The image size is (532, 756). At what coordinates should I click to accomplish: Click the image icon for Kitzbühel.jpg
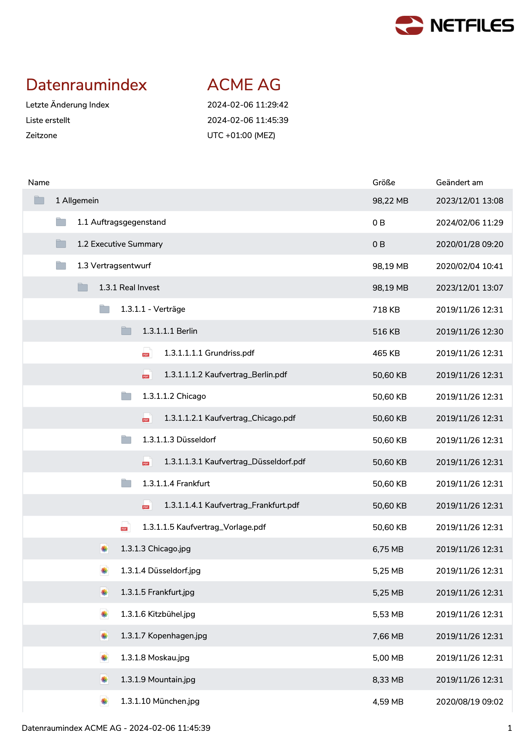pos(104,614)
